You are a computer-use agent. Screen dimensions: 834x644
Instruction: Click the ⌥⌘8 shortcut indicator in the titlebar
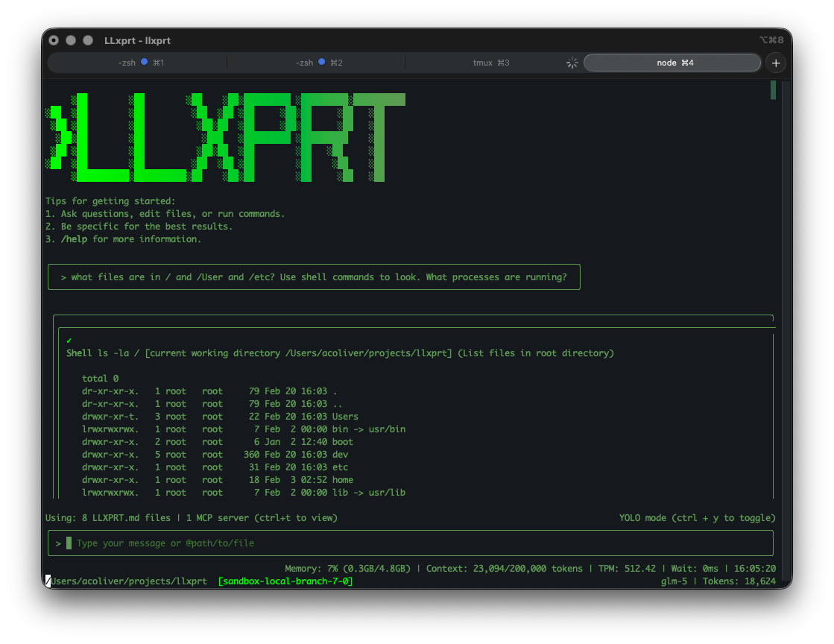coord(772,40)
